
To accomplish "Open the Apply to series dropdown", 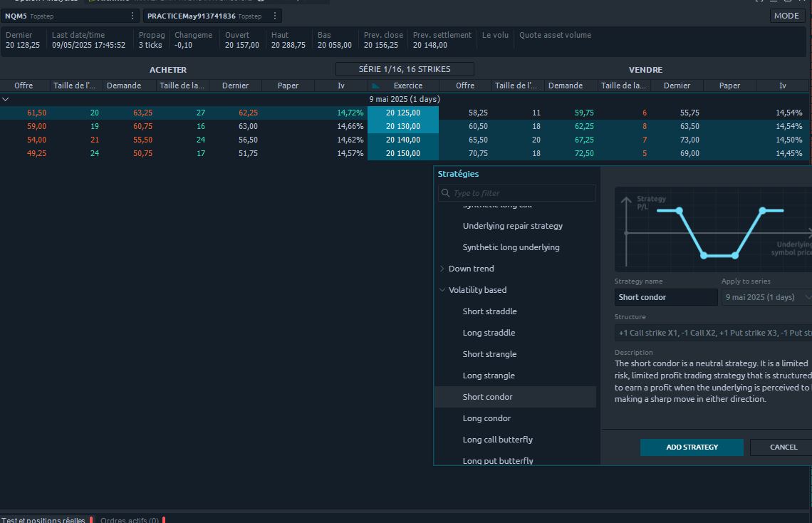I will tap(766, 297).
